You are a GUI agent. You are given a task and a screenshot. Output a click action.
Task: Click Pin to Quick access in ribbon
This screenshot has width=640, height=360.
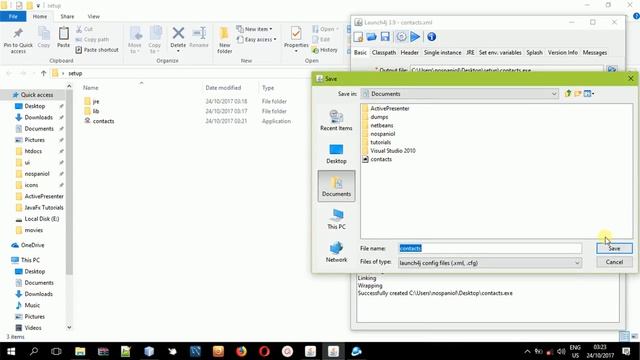[x=18, y=40]
